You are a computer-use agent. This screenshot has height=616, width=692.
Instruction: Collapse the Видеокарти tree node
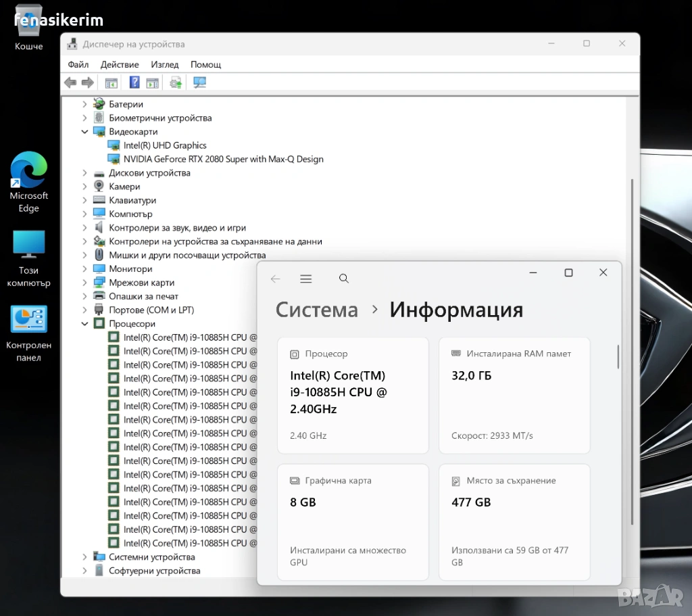point(84,132)
